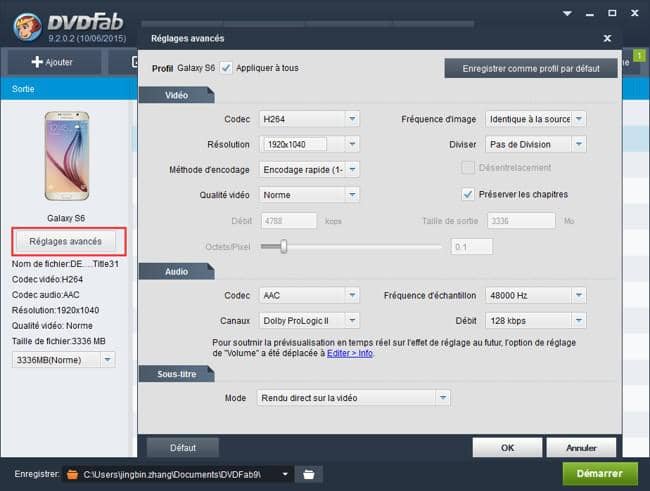Open the video Codec H264 dropdown
The width and height of the screenshot is (650, 491).
click(309, 119)
